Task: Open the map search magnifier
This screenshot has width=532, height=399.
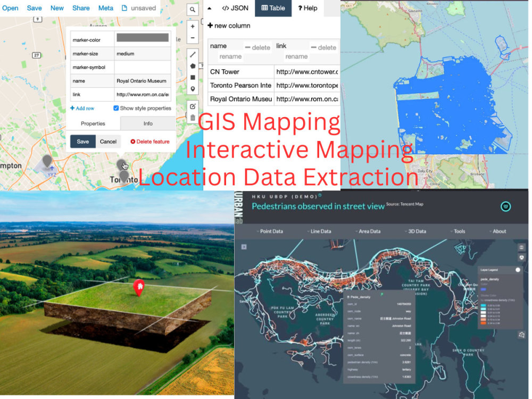Action: pos(193,9)
